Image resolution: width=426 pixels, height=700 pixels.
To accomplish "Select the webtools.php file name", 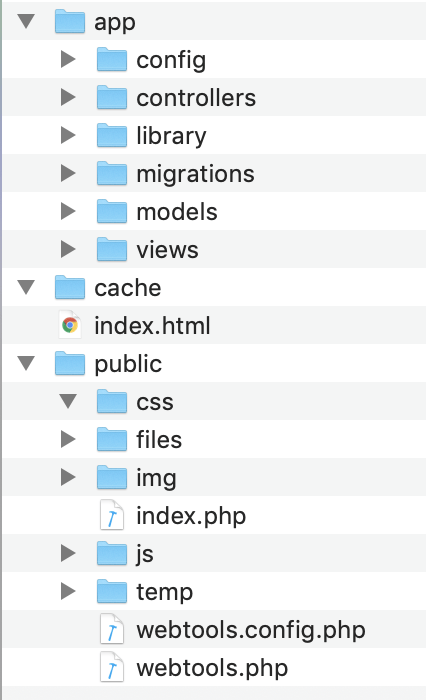I will [x=212, y=668].
